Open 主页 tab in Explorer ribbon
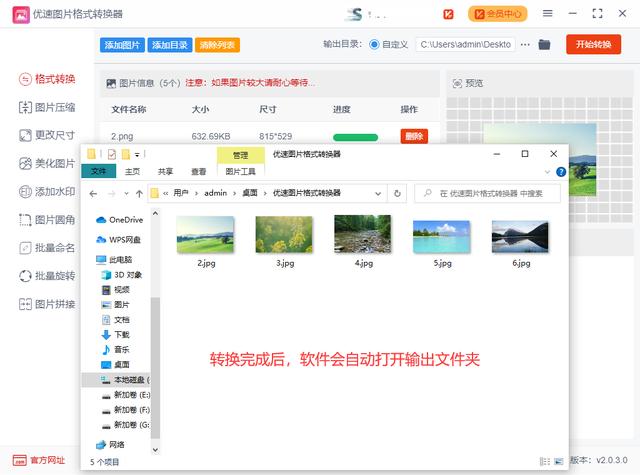The width and height of the screenshot is (640, 475). coord(132,172)
